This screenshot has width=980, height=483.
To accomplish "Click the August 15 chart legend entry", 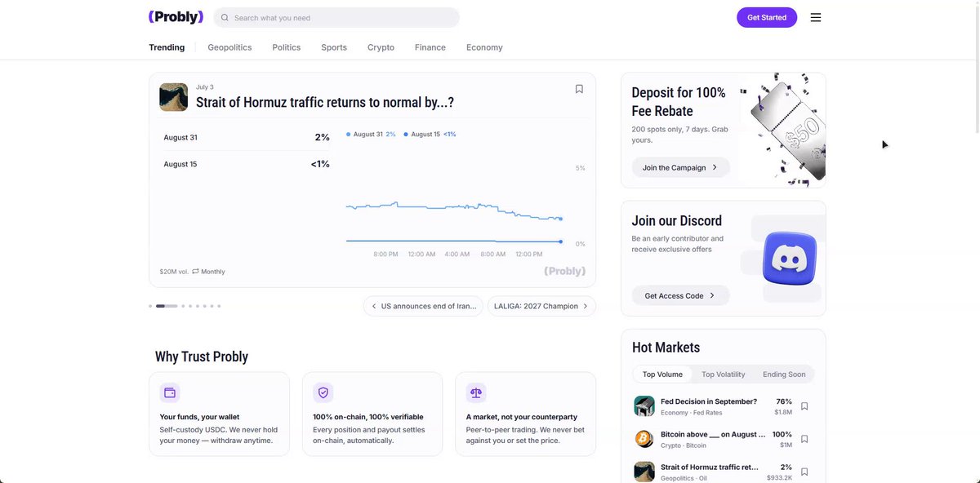I will [430, 134].
